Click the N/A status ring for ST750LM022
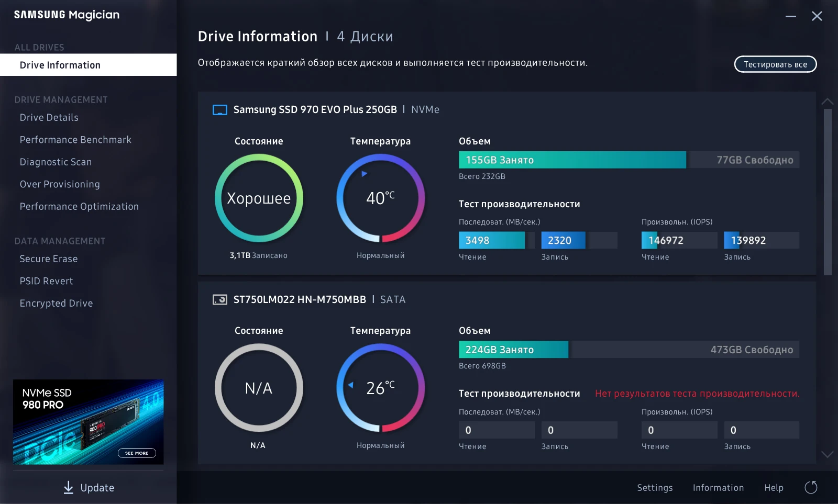838x504 pixels. click(259, 388)
